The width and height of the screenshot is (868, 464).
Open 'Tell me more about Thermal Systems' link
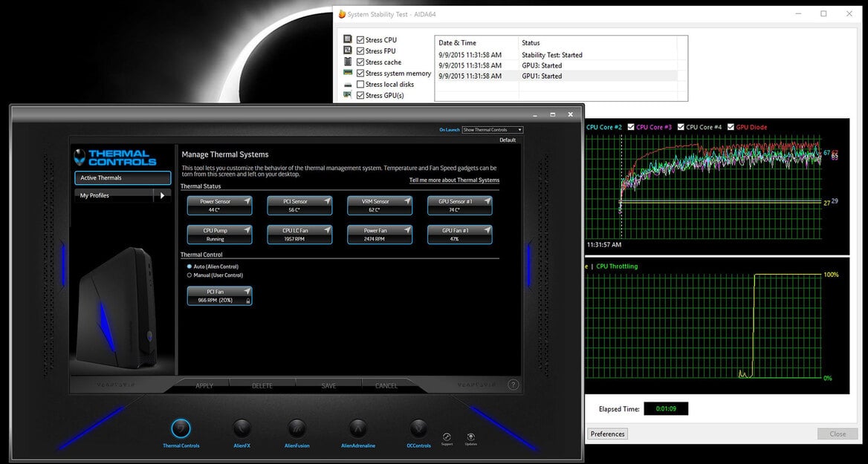[x=455, y=180]
